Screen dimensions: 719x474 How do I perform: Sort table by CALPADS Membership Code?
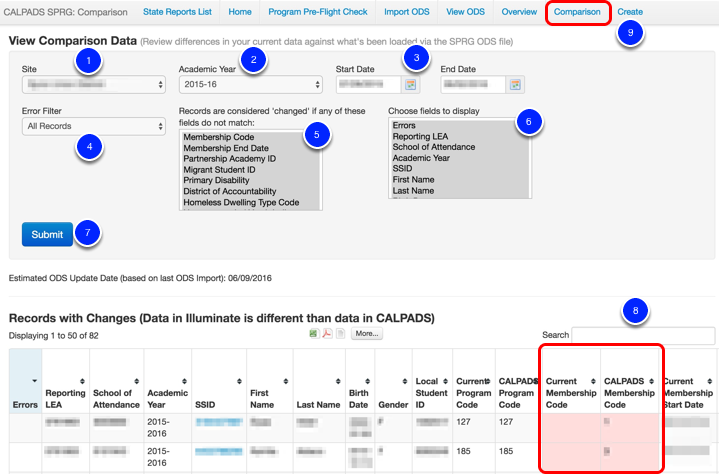[651, 381]
